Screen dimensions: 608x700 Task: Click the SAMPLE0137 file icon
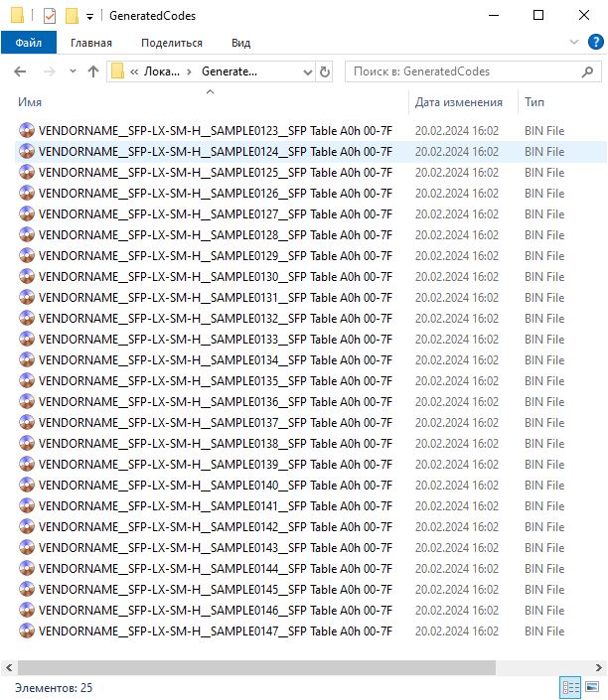point(27,422)
